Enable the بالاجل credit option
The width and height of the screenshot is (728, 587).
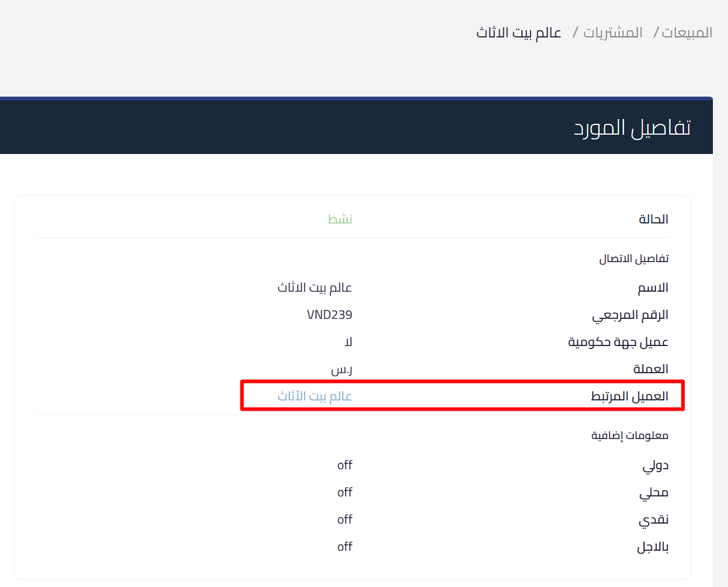344,547
